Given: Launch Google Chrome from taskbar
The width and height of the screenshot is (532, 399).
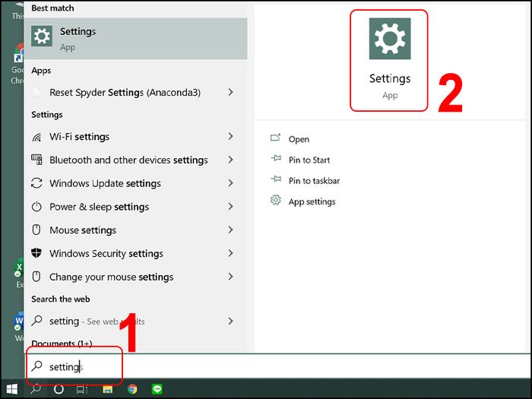Looking at the screenshot, I should [x=132, y=389].
